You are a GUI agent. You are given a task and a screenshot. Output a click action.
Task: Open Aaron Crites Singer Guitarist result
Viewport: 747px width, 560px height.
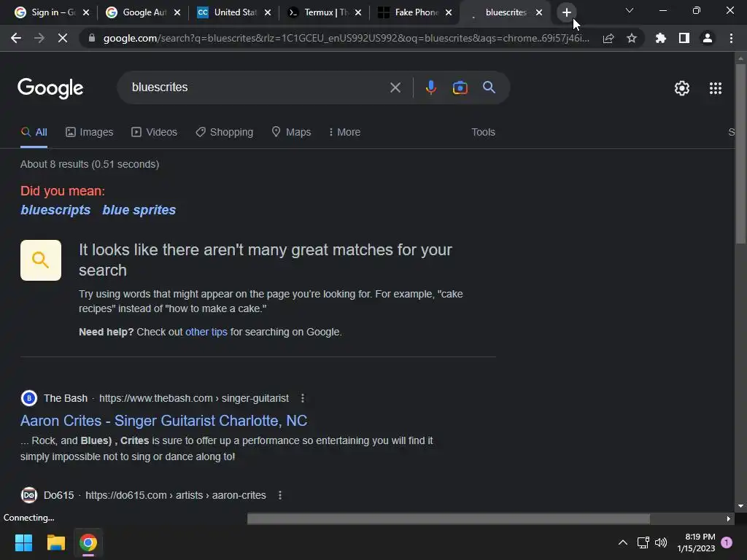pyautogui.click(x=164, y=421)
